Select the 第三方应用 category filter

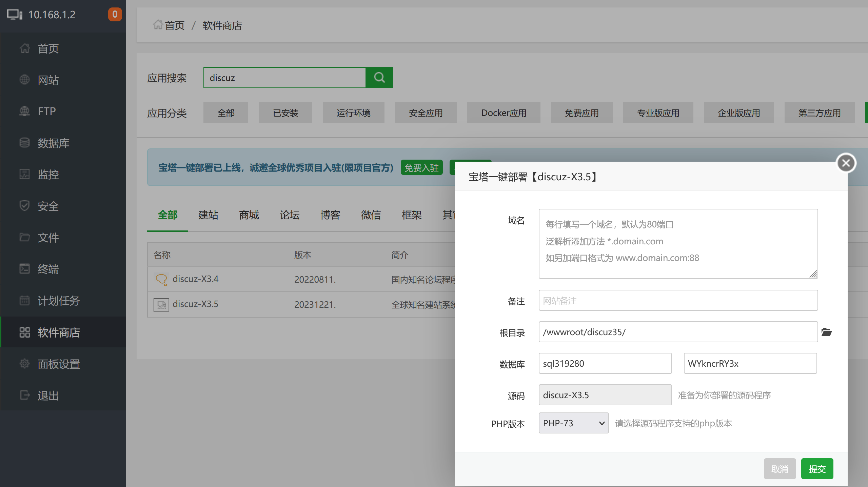tap(820, 113)
